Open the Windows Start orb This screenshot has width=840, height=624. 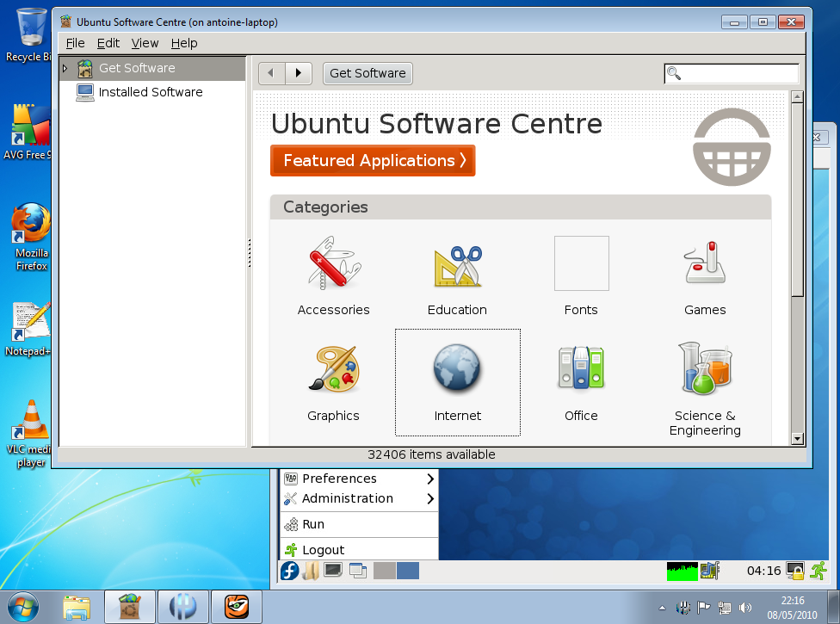[23, 607]
